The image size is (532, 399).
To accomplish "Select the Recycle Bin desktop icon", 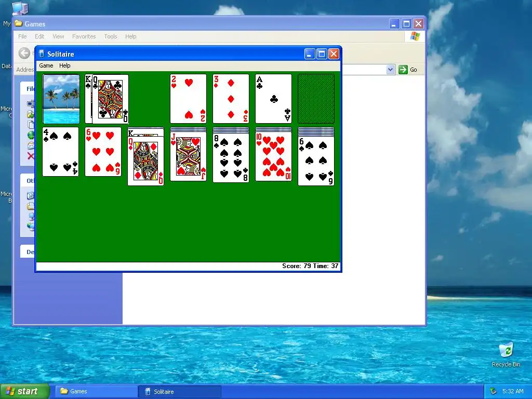I will (506, 355).
